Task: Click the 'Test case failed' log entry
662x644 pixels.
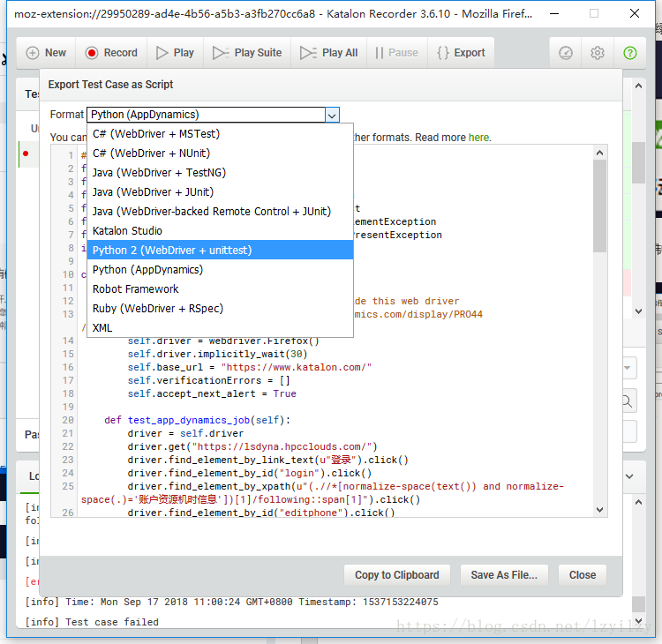Action: point(92,622)
